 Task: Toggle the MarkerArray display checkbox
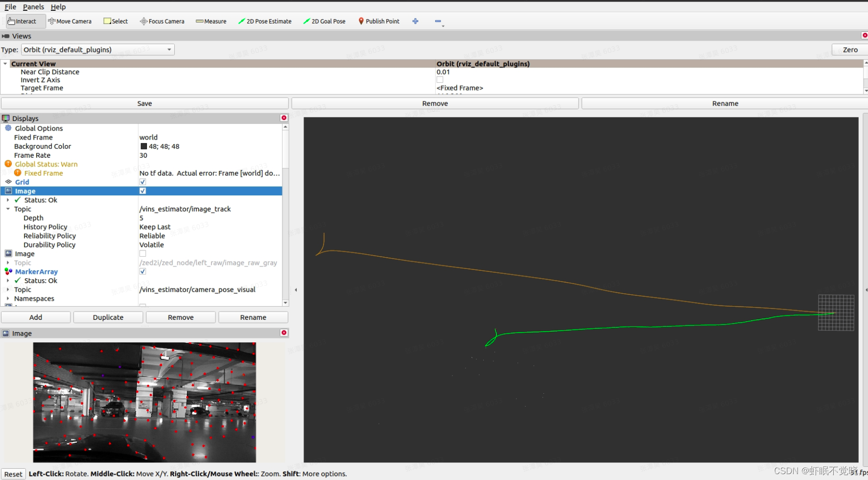click(143, 271)
